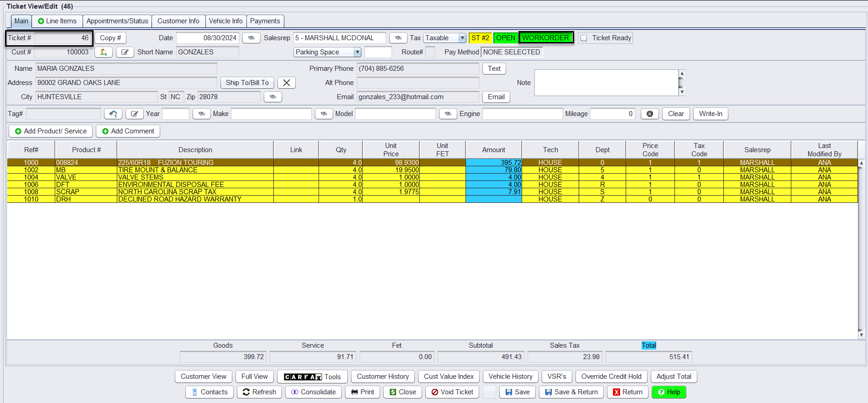Screen dimensions: 868x403
Task: Click the X button beside Ship To/Bill To
Action: tap(287, 83)
